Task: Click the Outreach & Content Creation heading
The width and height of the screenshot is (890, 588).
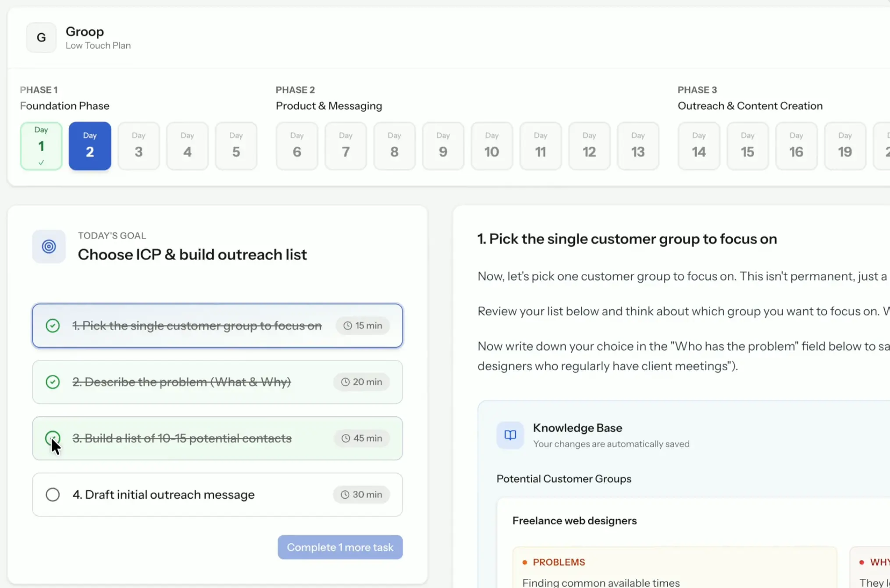Action: [750, 106]
